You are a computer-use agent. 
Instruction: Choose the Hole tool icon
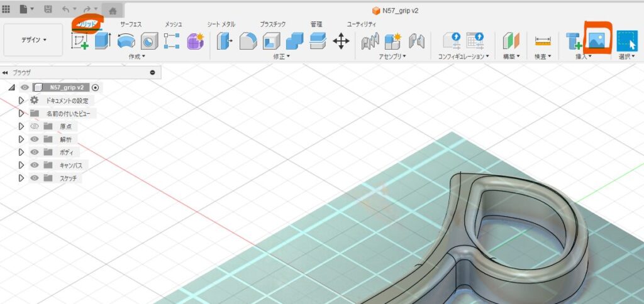tap(149, 41)
